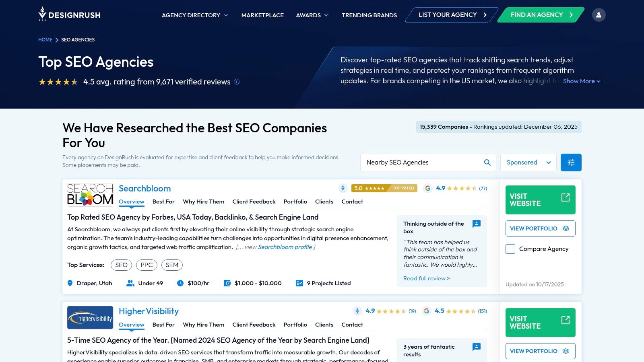
Task: Click the 5.0 Top Rated badge
Action: (x=384, y=188)
